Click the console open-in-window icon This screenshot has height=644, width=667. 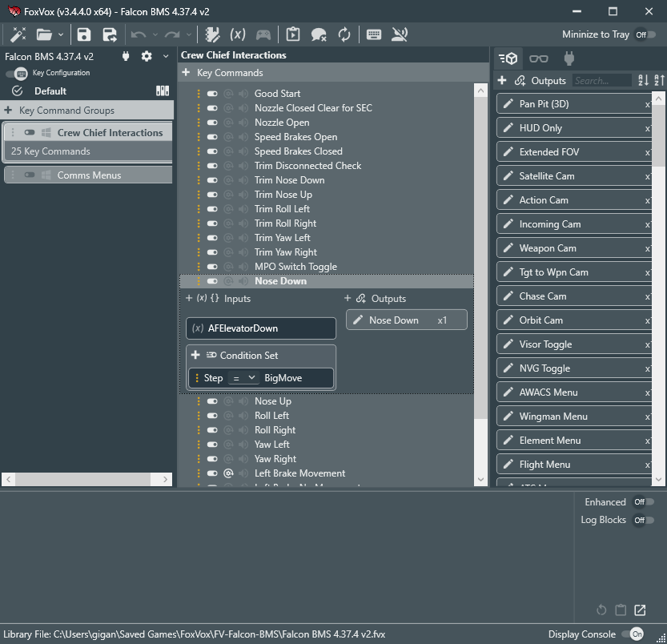click(640, 610)
